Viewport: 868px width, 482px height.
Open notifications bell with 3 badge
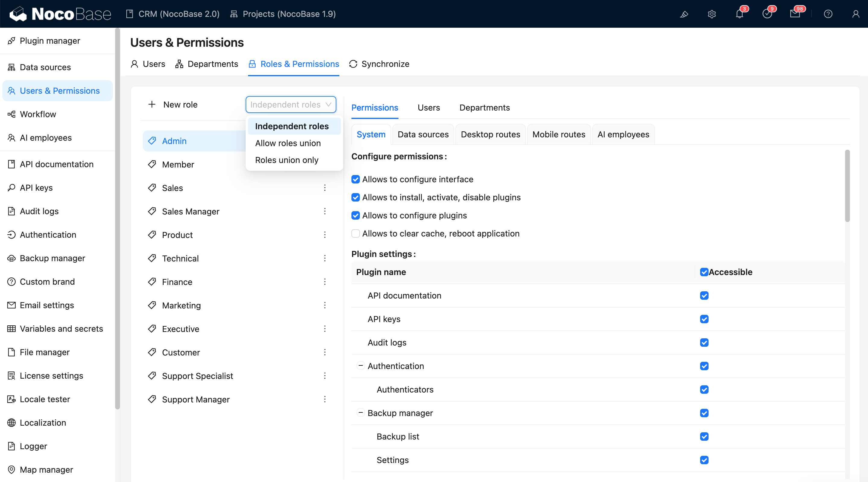click(739, 14)
